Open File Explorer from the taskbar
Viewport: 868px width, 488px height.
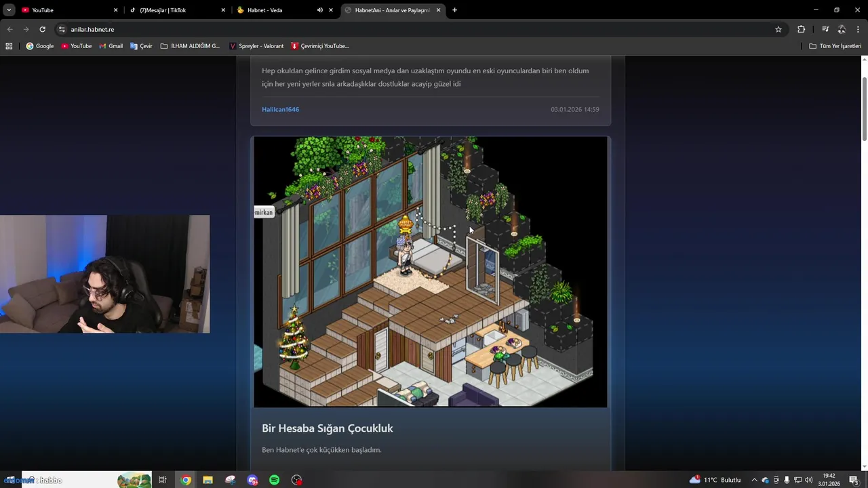(208, 480)
